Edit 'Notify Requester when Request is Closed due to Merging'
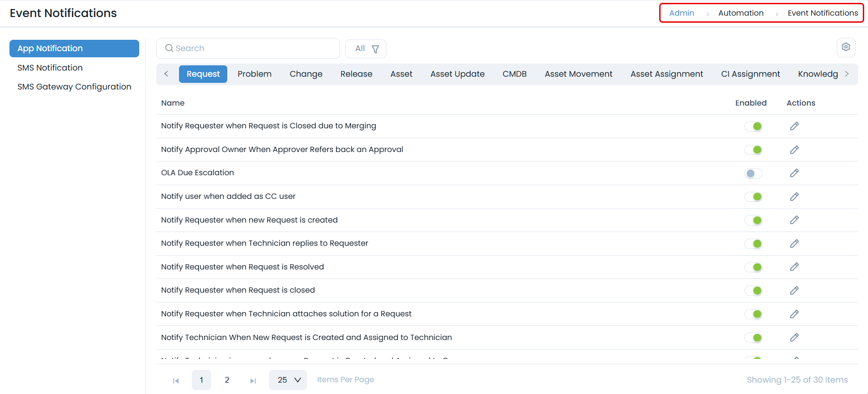Viewport: 868px width, 394px height. click(x=794, y=126)
